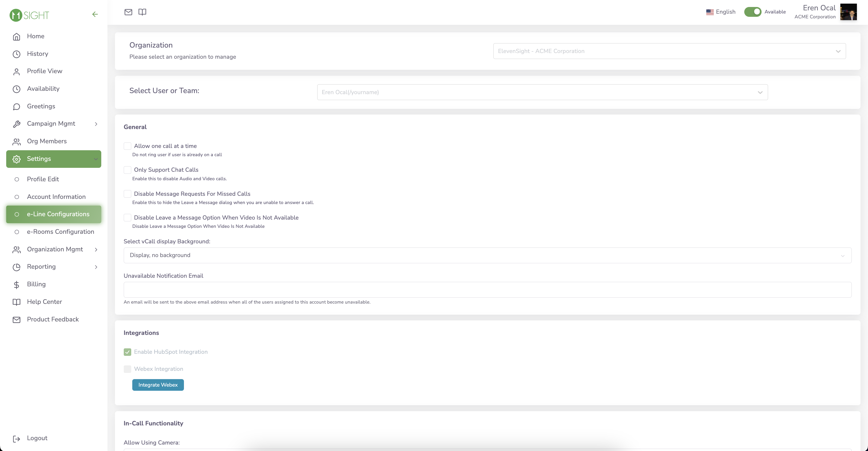Open vCall display Background dropdown
Image resolution: width=868 pixels, height=451 pixels.
(487, 255)
